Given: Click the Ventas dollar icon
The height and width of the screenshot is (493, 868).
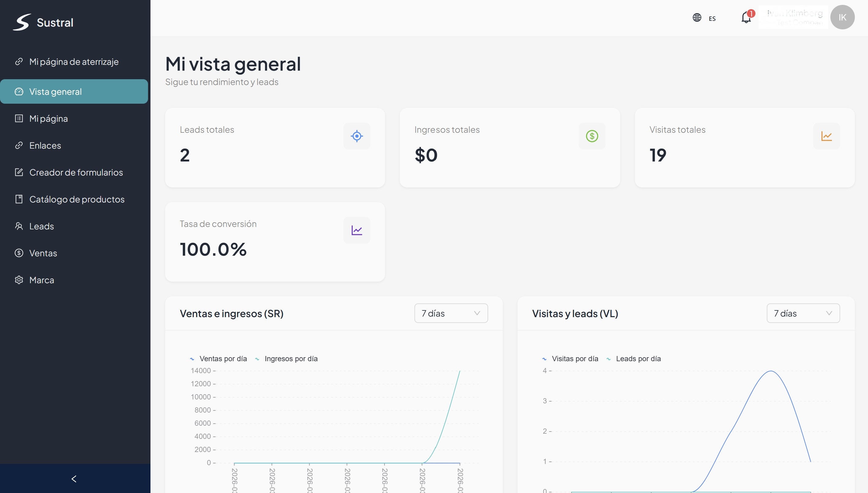Looking at the screenshot, I should pyautogui.click(x=19, y=253).
